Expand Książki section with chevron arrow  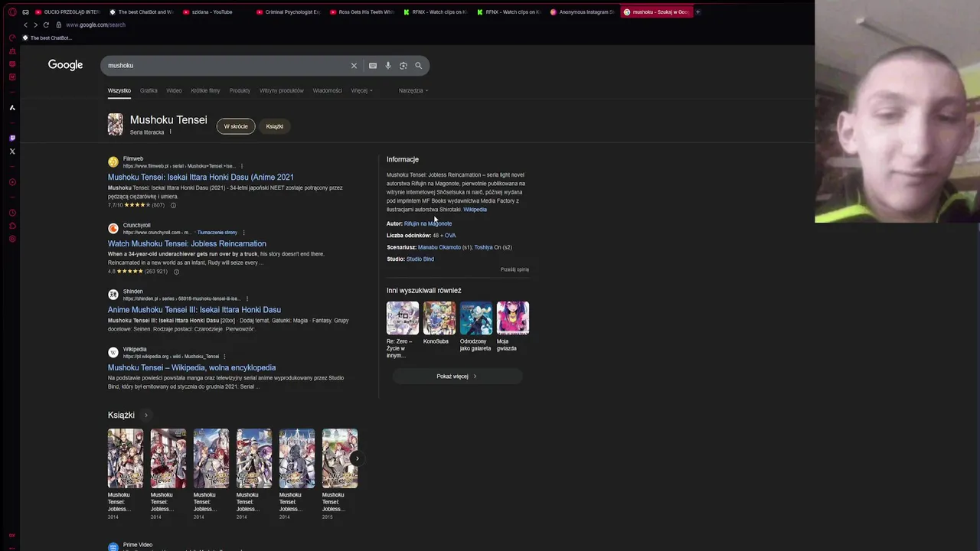click(x=145, y=416)
